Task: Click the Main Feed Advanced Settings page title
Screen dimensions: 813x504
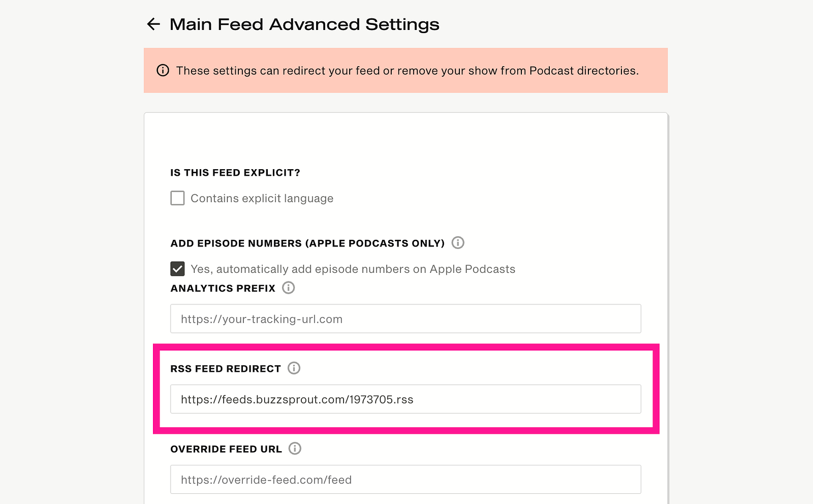Action: tap(304, 24)
